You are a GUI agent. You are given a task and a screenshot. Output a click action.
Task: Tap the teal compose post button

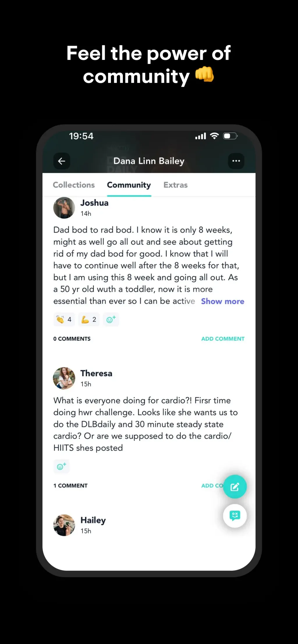click(x=235, y=486)
